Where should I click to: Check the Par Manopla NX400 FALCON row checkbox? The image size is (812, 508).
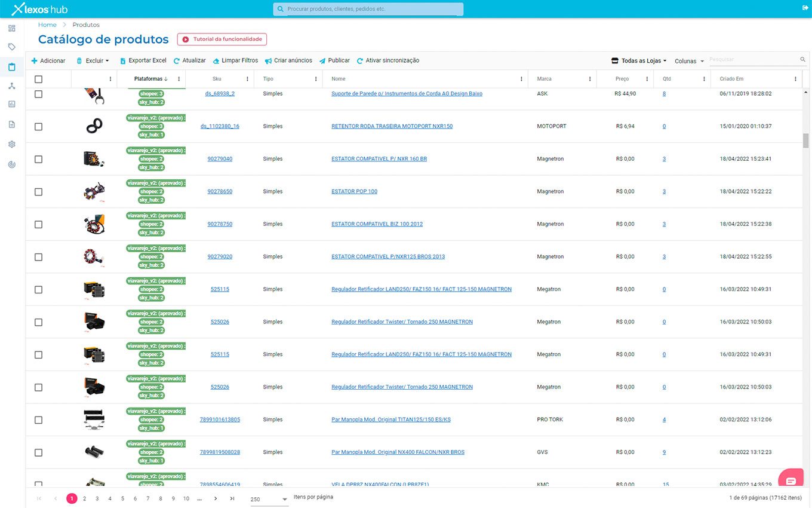(x=38, y=452)
